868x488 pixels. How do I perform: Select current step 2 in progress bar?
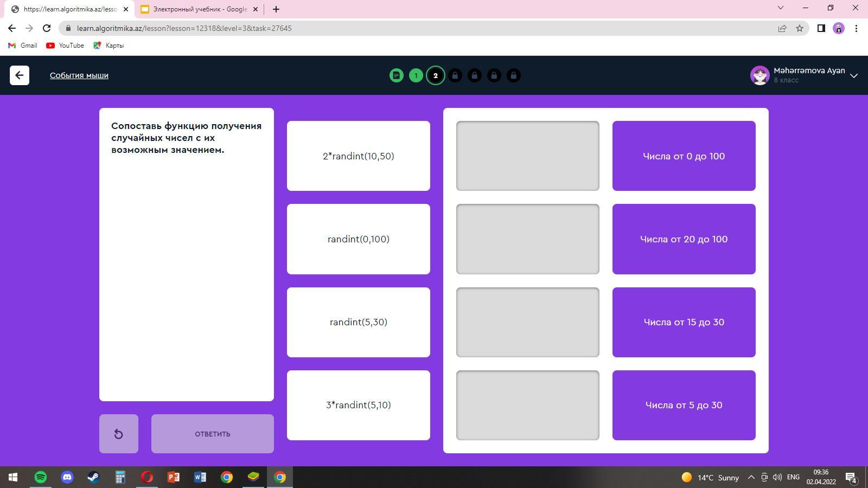pyautogui.click(x=436, y=75)
